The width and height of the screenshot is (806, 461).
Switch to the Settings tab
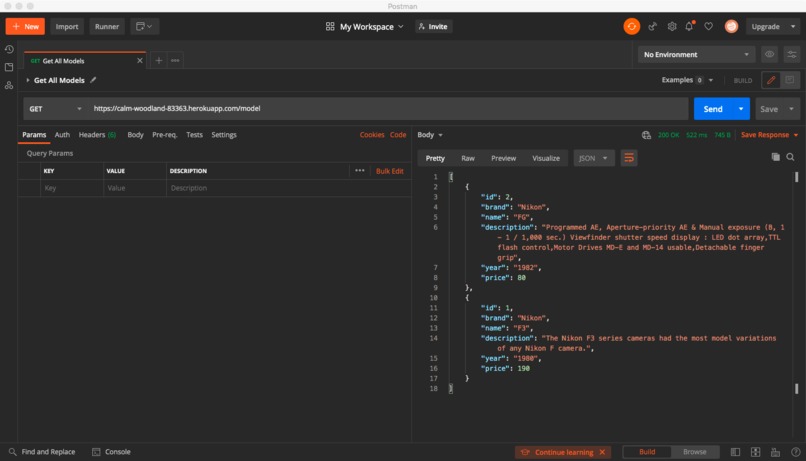[224, 135]
